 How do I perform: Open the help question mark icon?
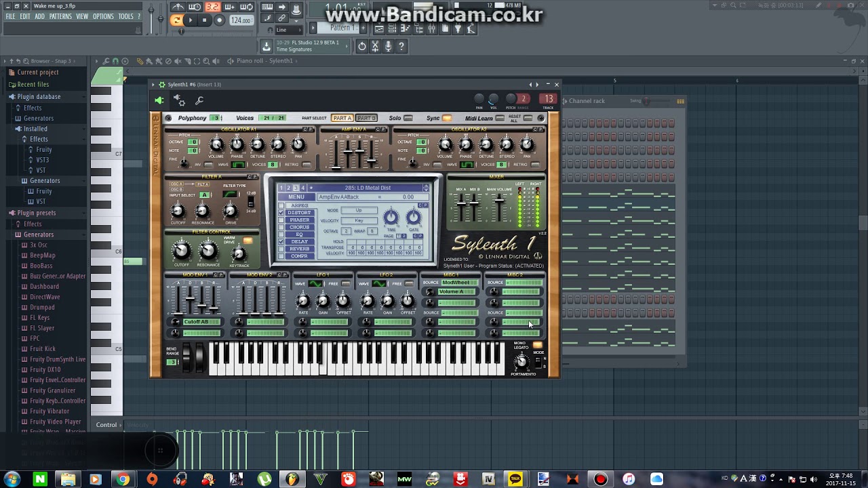pyautogui.click(x=401, y=46)
